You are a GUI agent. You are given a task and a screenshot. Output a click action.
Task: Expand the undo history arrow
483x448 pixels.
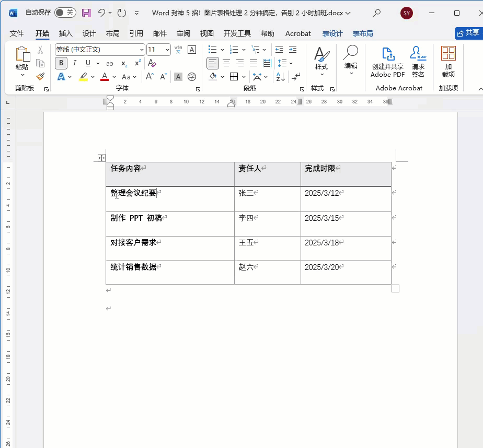[110, 13]
